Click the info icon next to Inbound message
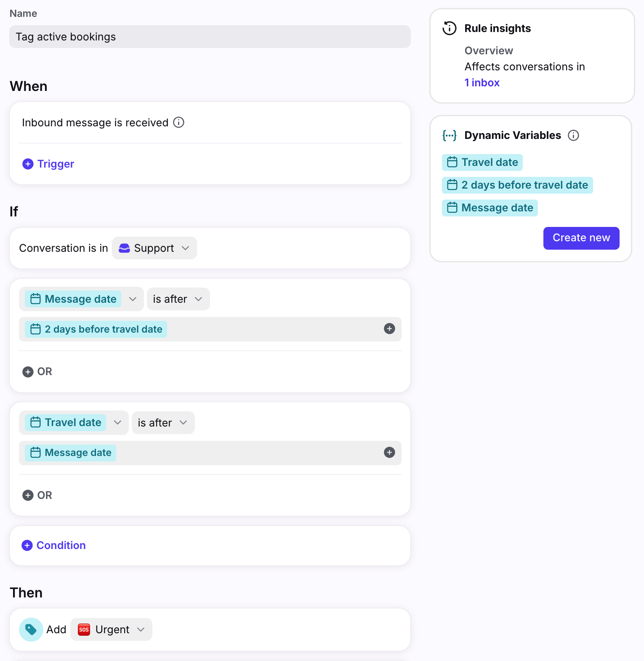 [x=179, y=123]
